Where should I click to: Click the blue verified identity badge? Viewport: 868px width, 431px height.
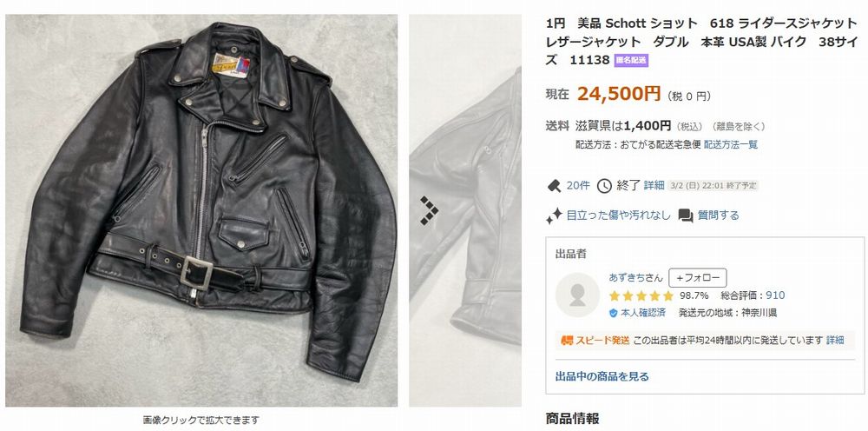pyautogui.click(x=614, y=313)
